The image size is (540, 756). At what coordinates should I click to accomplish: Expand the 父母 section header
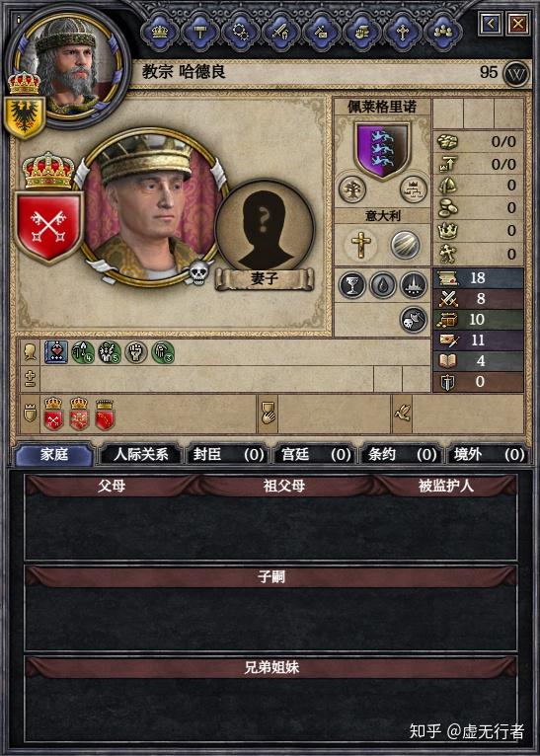[112, 486]
